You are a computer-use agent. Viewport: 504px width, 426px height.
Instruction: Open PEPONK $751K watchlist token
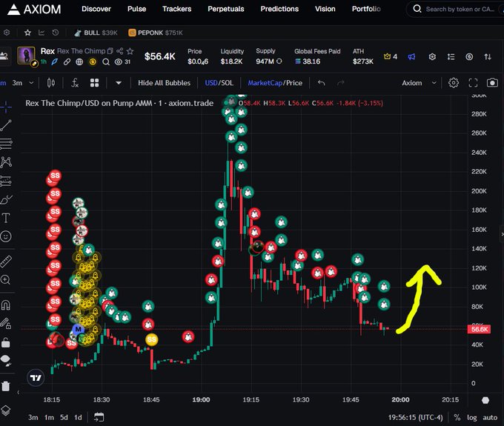(155, 33)
